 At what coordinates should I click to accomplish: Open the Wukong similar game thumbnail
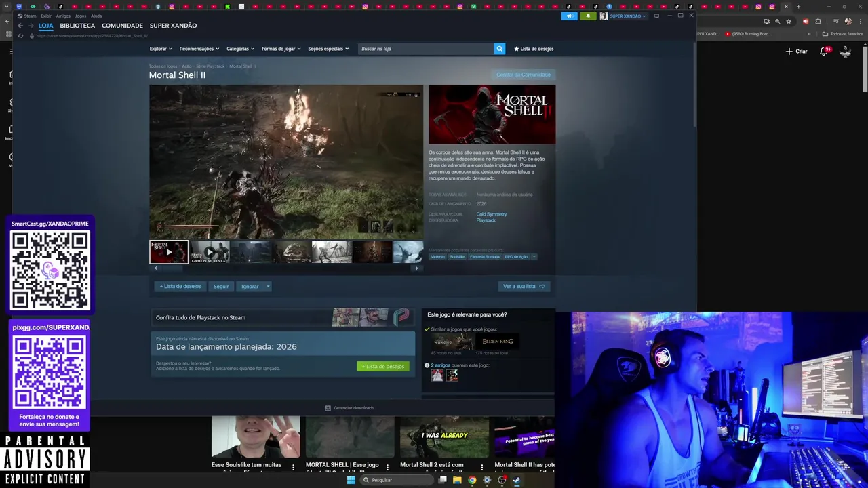pos(453,342)
